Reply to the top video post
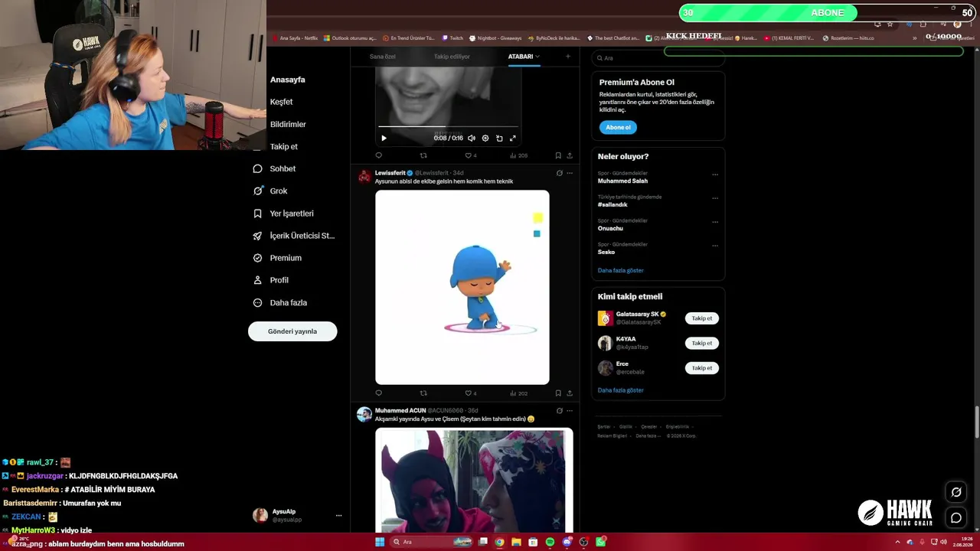This screenshot has width=980, height=551. click(x=378, y=155)
